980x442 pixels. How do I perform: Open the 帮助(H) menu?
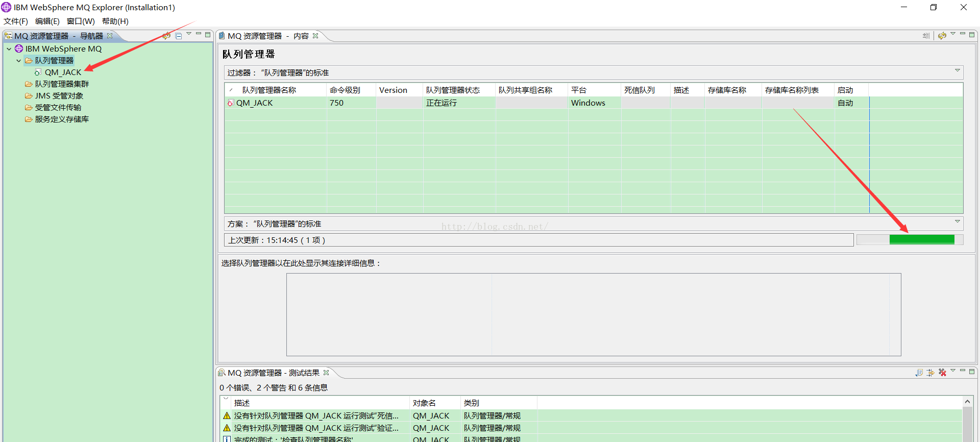tap(115, 21)
